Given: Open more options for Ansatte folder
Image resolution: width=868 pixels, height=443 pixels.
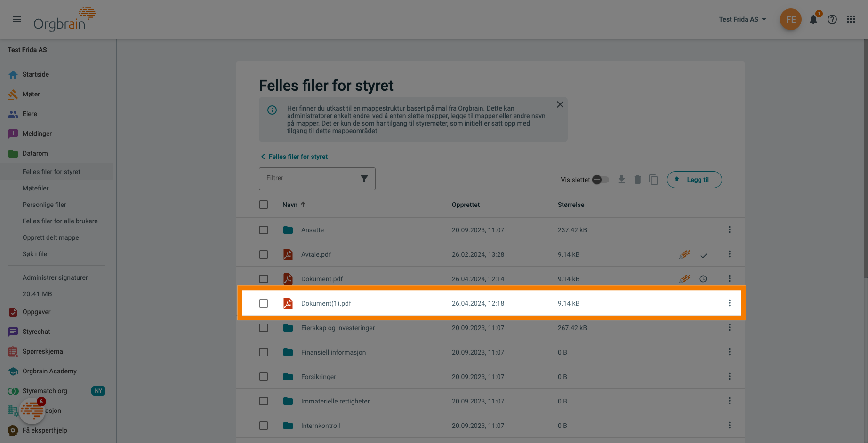Looking at the screenshot, I should pos(730,229).
